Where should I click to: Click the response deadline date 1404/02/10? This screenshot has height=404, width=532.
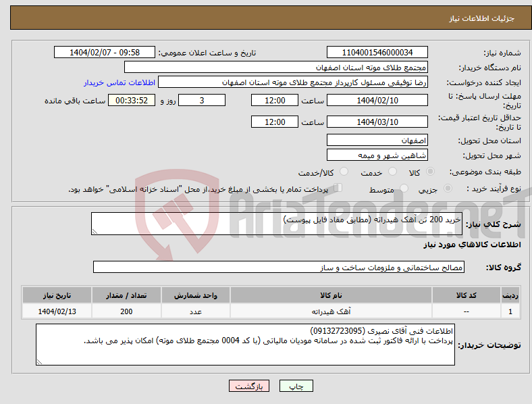(x=377, y=100)
